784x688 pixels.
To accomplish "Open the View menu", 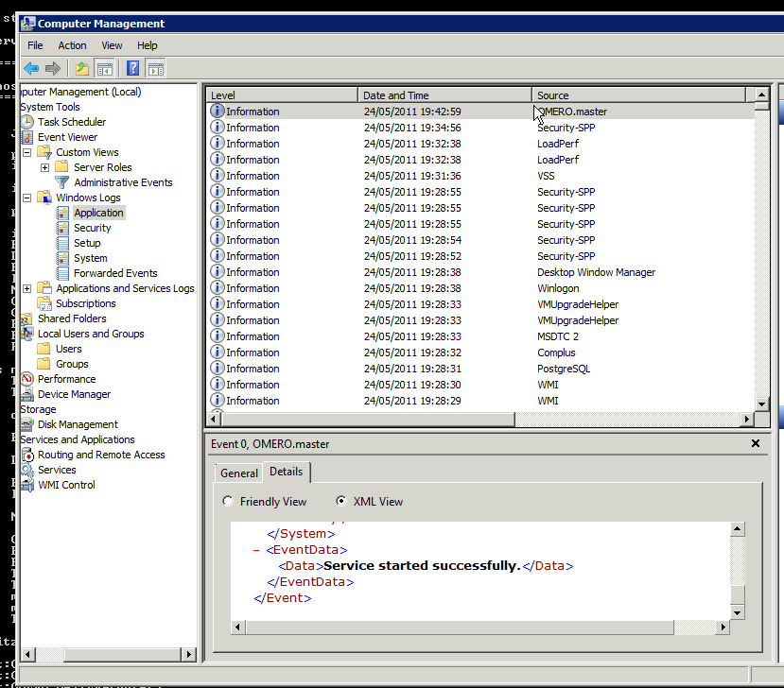I will coord(112,45).
